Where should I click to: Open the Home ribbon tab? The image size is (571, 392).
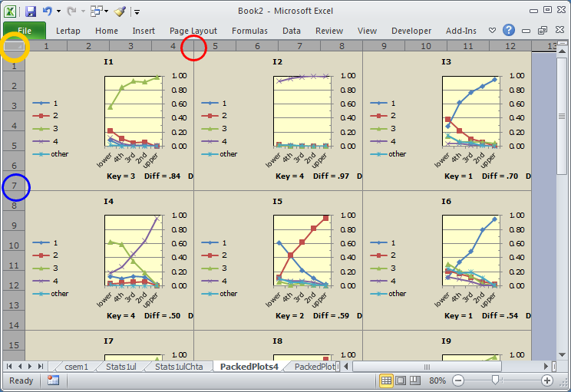(x=107, y=31)
